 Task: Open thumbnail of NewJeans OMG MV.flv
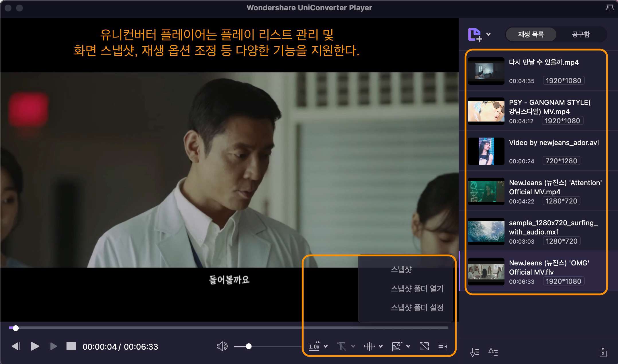pyautogui.click(x=486, y=272)
